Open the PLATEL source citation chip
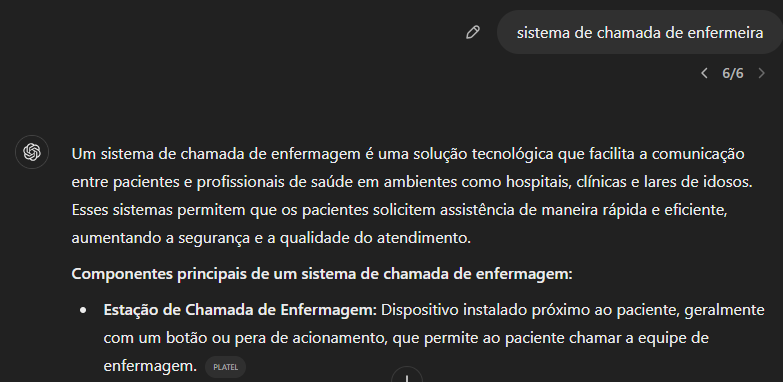Viewport: 783px width, 382px height. [x=226, y=367]
